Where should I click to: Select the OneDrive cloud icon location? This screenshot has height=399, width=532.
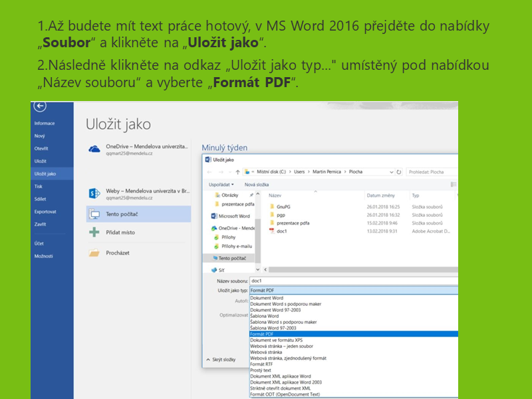click(x=94, y=149)
